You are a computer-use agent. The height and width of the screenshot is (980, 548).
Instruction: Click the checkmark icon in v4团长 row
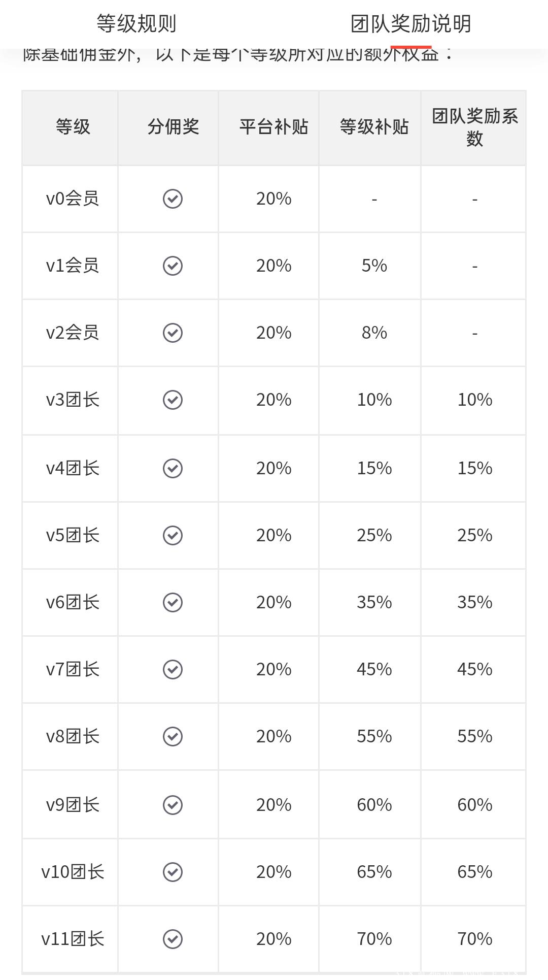(x=173, y=468)
